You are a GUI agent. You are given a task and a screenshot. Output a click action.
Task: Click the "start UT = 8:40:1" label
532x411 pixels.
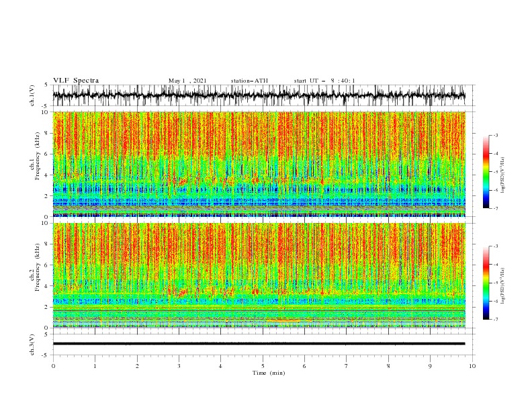tap(324, 81)
